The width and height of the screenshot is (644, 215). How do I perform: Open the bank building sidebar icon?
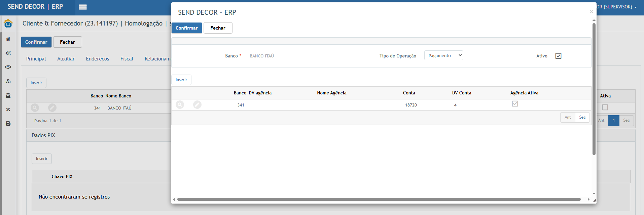pos(8,95)
